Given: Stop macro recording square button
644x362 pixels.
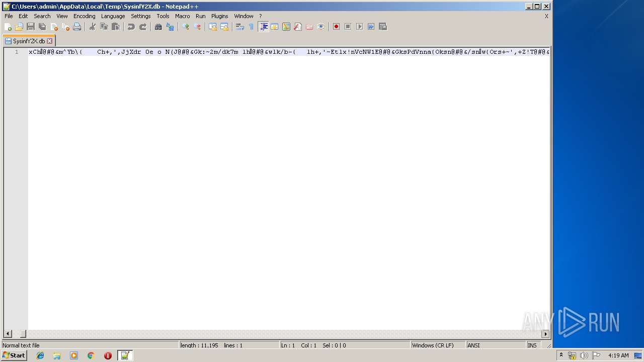Looking at the screenshot, I should tap(348, 27).
